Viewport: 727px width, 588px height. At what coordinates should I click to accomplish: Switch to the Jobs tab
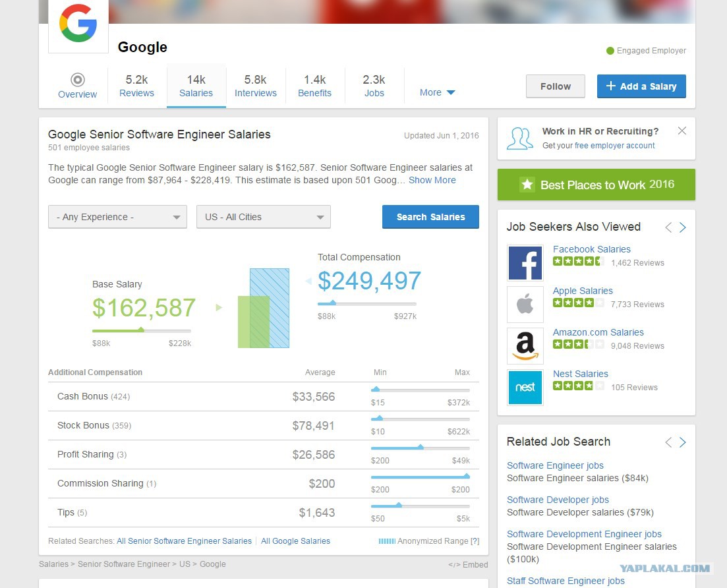(x=374, y=86)
